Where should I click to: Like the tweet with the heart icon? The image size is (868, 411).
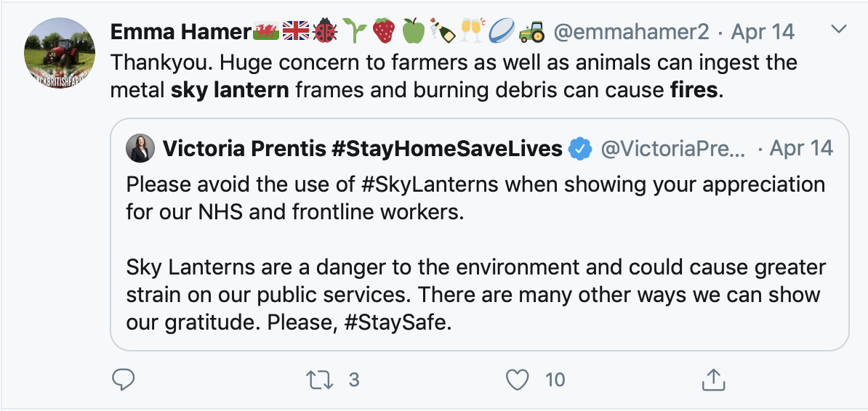[x=516, y=379]
